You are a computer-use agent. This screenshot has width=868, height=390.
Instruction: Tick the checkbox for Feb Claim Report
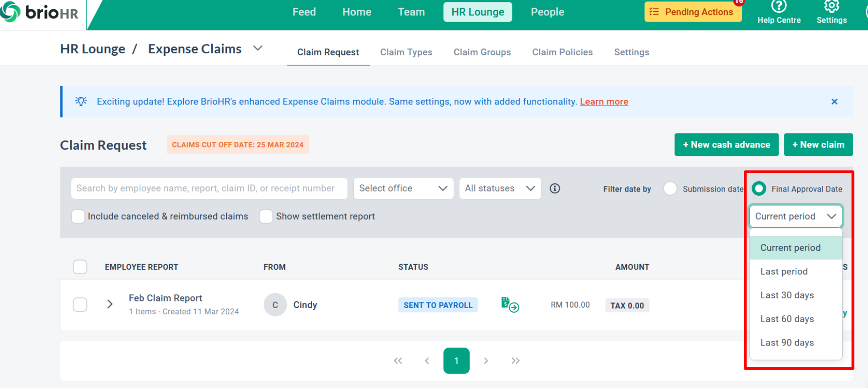[80, 305]
